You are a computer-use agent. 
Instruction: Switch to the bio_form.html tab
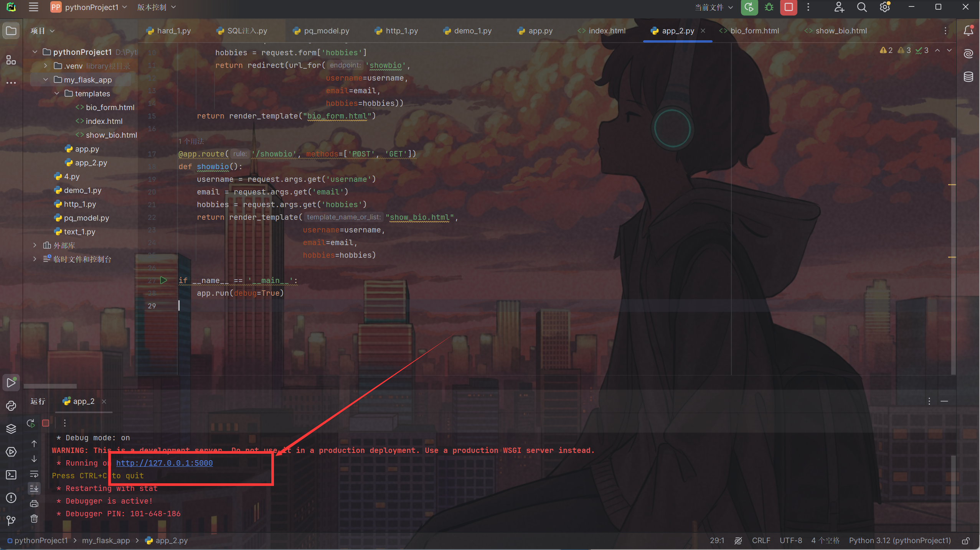[754, 31]
